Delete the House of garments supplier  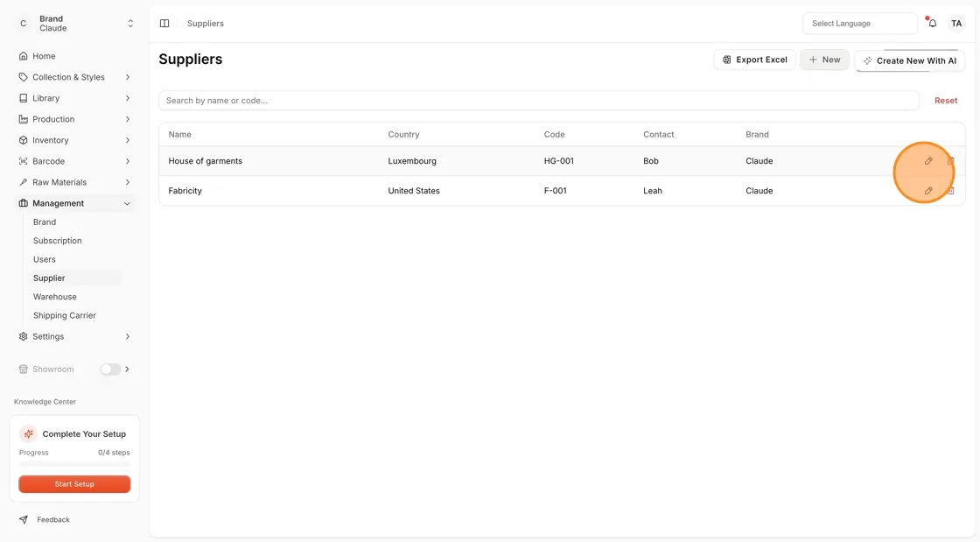pos(950,160)
